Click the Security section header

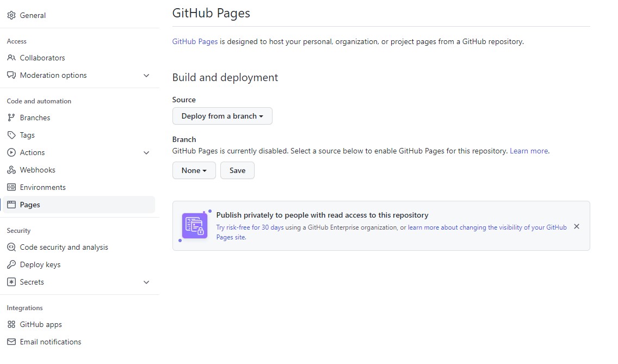click(18, 231)
